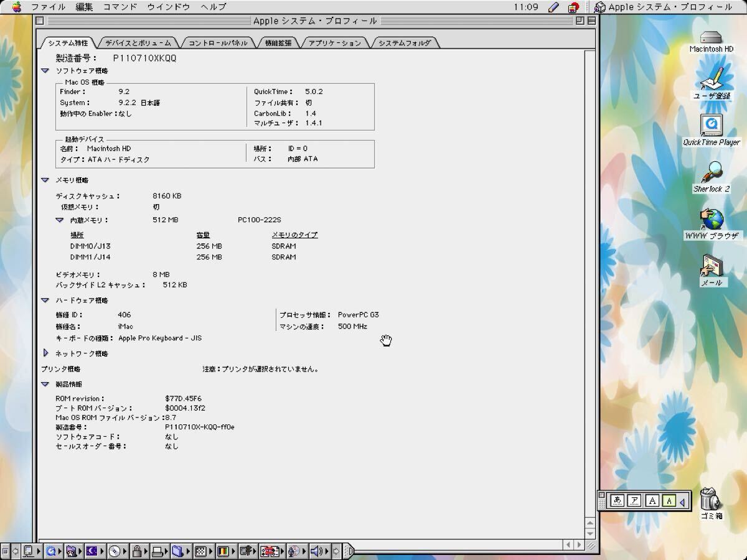Screen dimensions: 747x560
Task: Open the Apple menu logo
Action: point(17,7)
